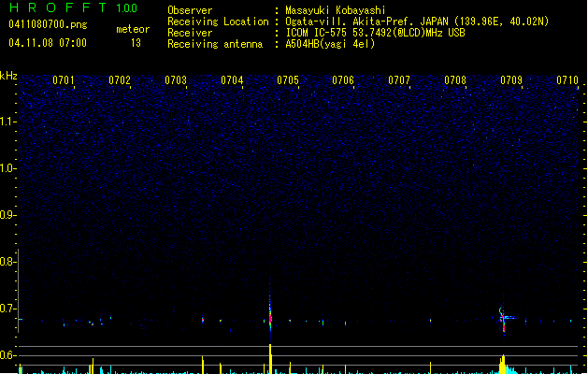Click the 0706 time marker
The height and width of the screenshot is (374, 588).
(x=343, y=80)
